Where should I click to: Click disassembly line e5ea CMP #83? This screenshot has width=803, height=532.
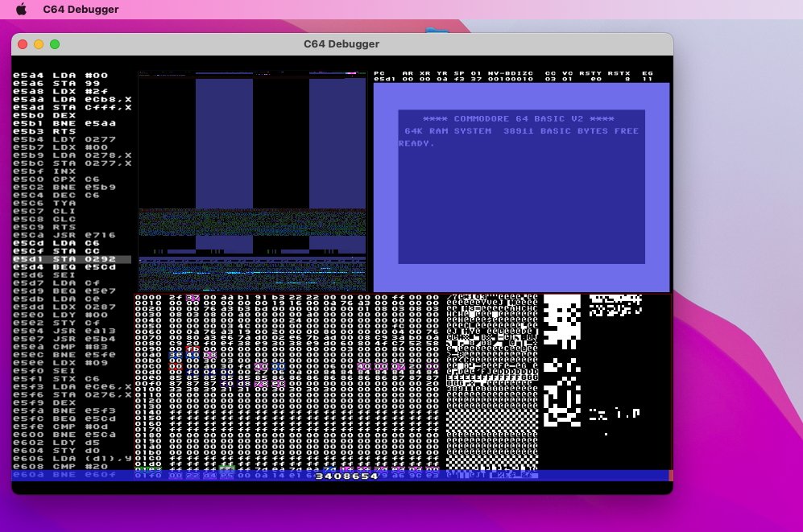click(60, 347)
